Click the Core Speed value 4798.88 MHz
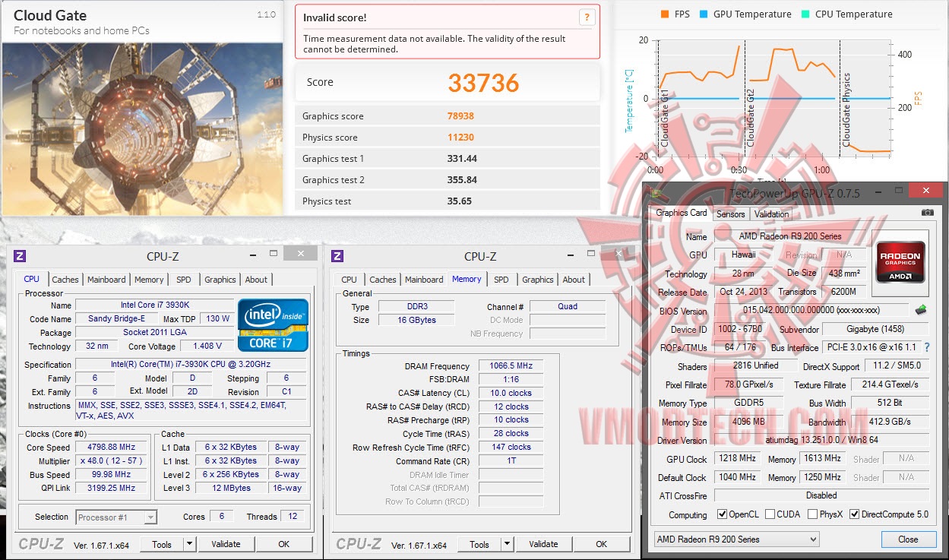This screenshot has width=949, height=560. pos(111,448)
